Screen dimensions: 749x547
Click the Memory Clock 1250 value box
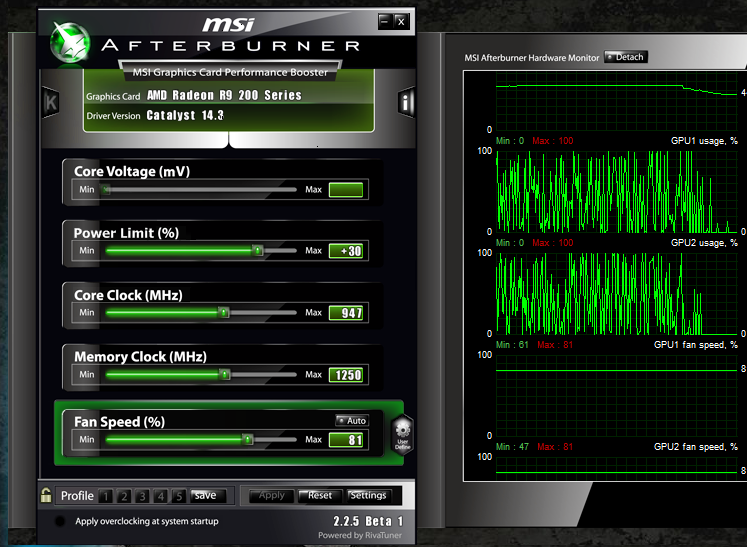[346, 375]
